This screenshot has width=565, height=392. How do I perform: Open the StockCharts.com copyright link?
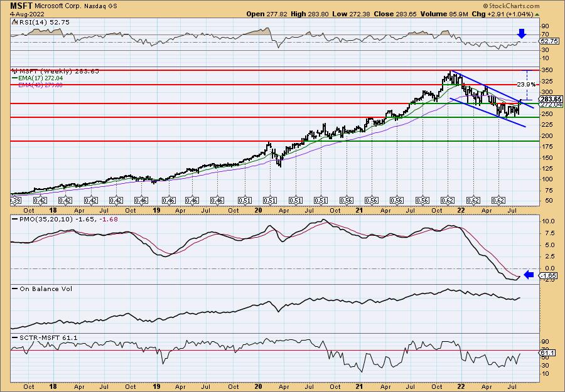click(511, 6)
